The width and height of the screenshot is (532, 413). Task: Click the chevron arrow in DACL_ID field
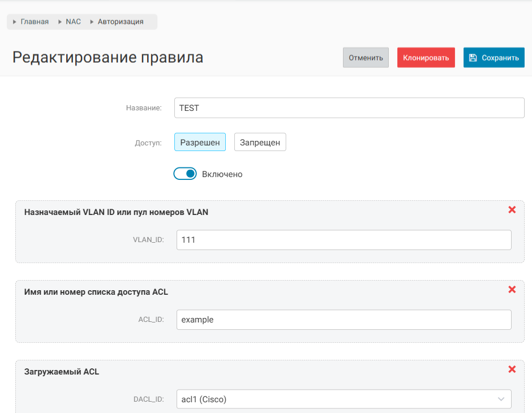click(501, 399)
